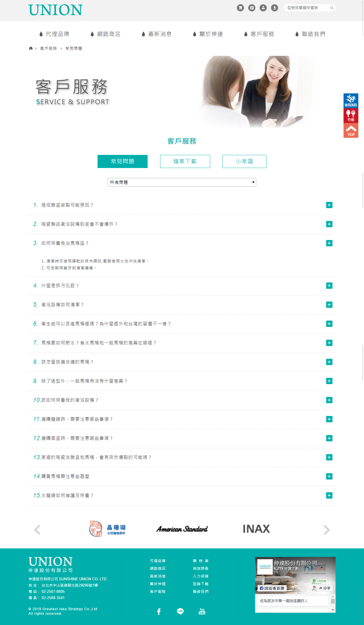This screenshot has width=364, height=625.
Task: Switch to the 檔案下載 tab
Action: coord(185,161)
